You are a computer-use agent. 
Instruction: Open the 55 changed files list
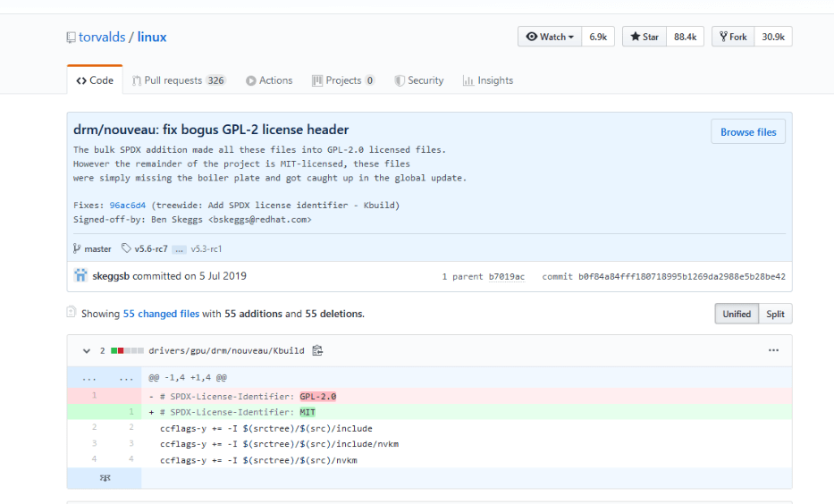[x=161, y=314]
